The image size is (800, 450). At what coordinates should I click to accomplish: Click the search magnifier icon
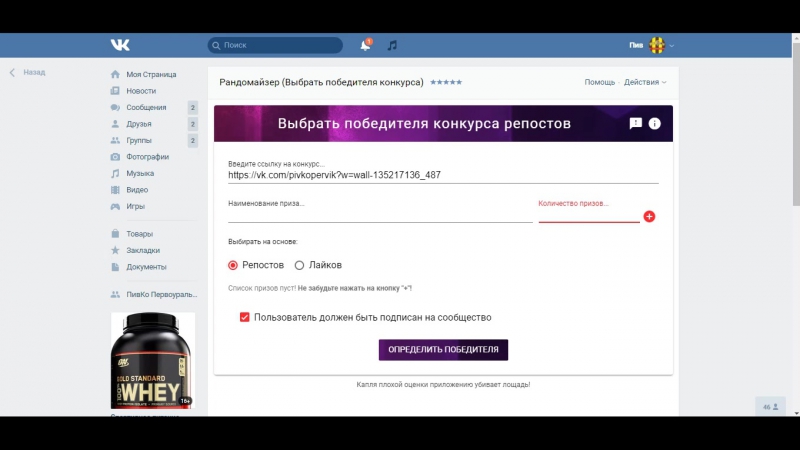pyautogui.click(x=216, y=45)
